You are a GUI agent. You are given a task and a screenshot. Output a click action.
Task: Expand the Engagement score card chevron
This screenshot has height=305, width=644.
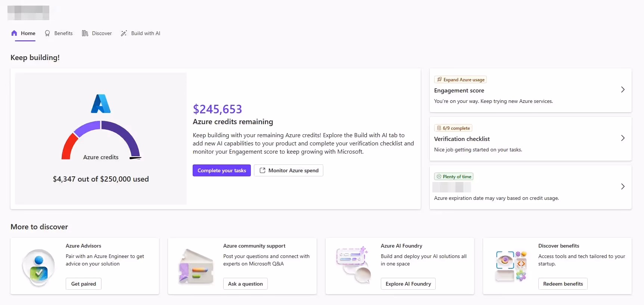point(622,89)
